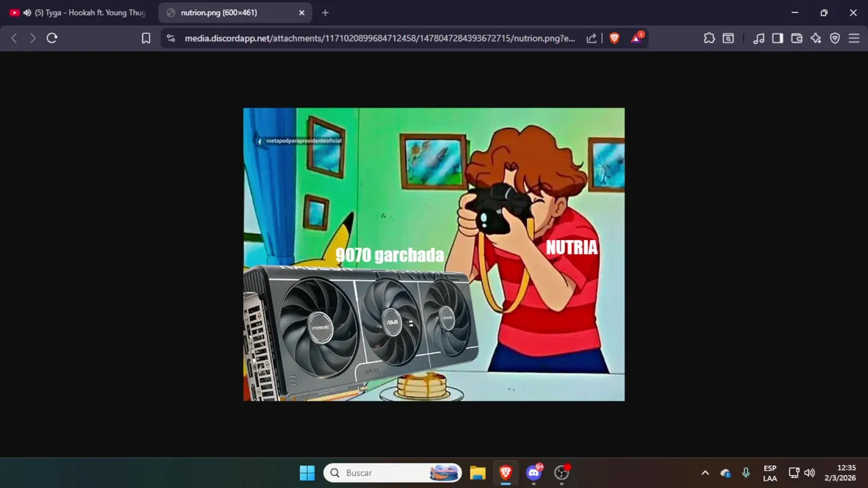Open OneDrive cloud tray icon
Viewport: 868px width, 488px height.
(x=726, y=473)
